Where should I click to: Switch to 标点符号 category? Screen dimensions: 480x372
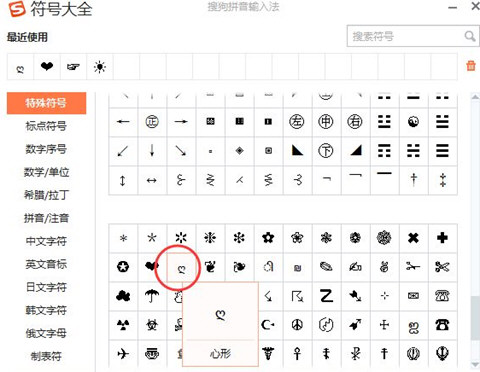click(x=46, y=126)
